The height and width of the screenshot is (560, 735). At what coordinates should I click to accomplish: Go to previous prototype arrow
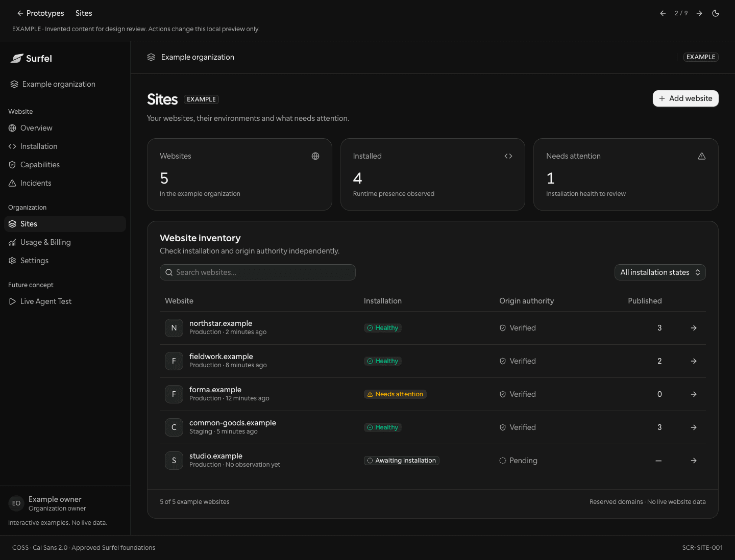663,13
